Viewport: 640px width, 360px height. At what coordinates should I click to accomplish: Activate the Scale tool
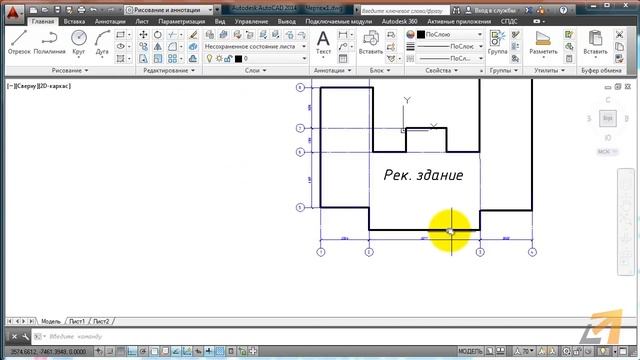tap(158, 59)
